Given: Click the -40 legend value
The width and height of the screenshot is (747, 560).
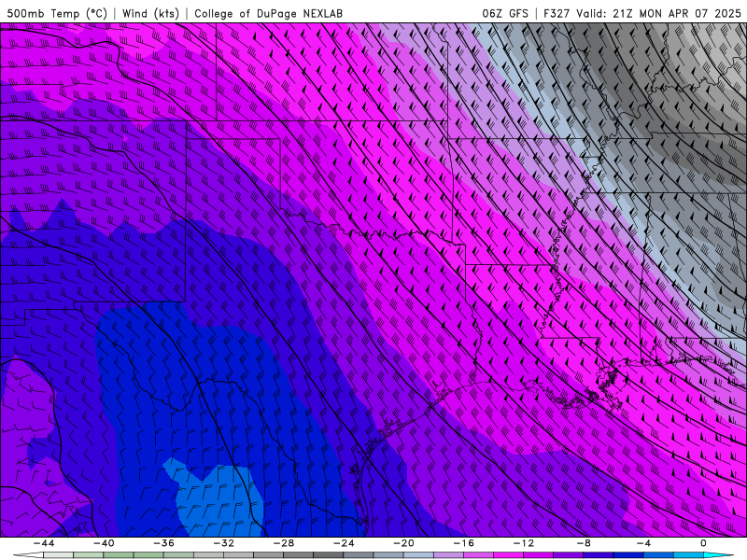Looking at the screenshot, I should click(104, 543).
